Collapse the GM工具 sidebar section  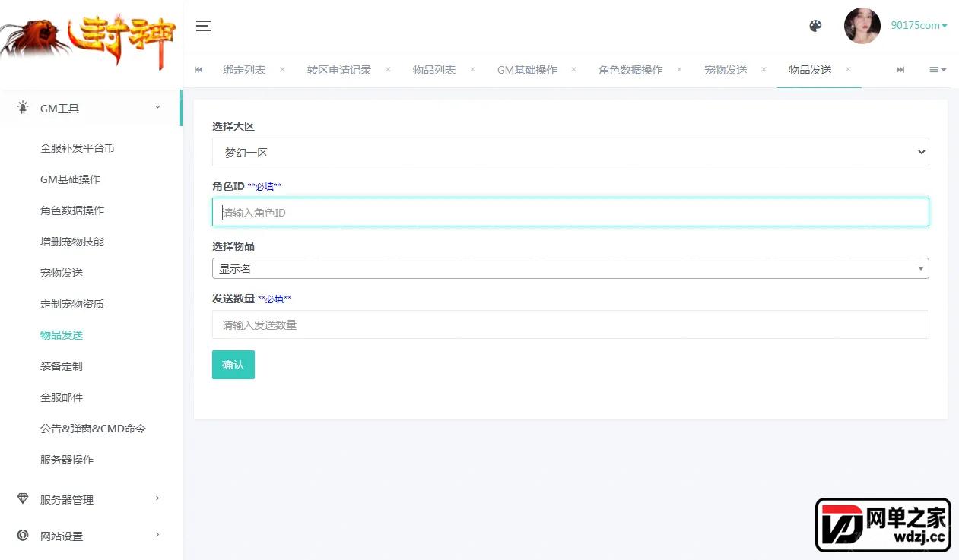pos(91,108)
